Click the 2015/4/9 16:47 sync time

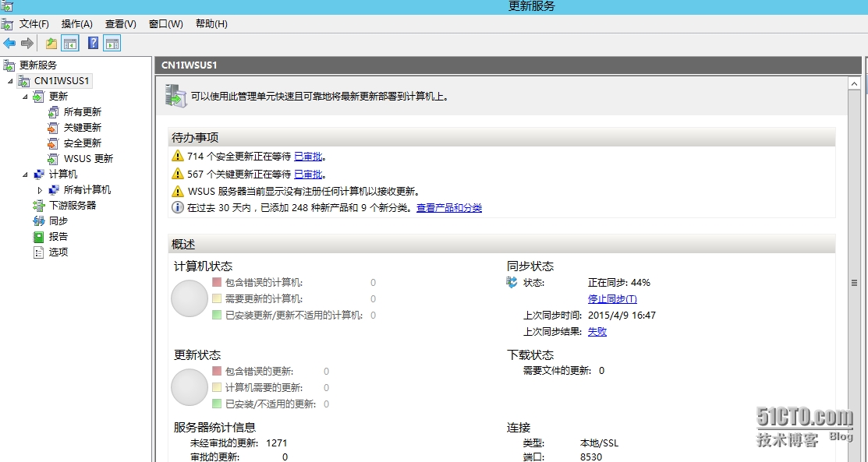[622, 316]
